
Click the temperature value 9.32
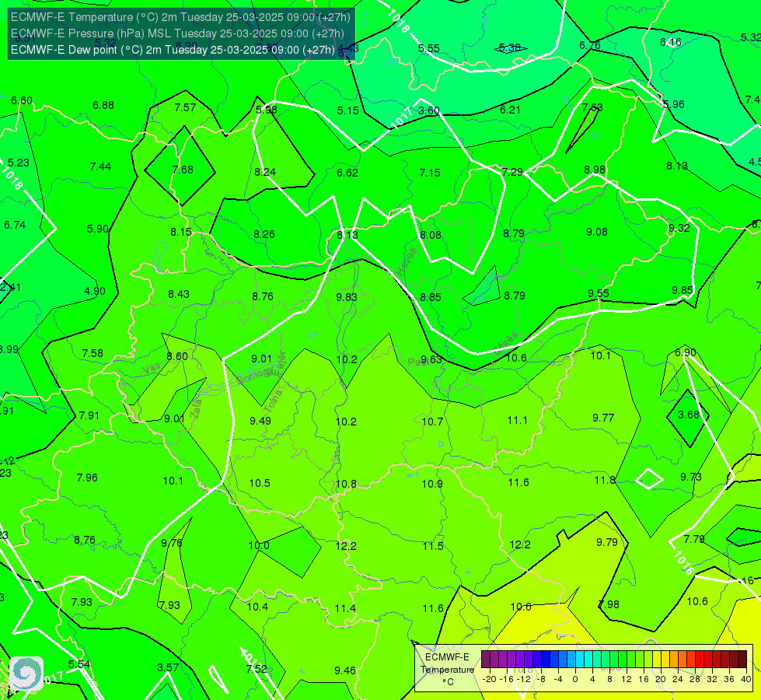click(x=679, y=229)
